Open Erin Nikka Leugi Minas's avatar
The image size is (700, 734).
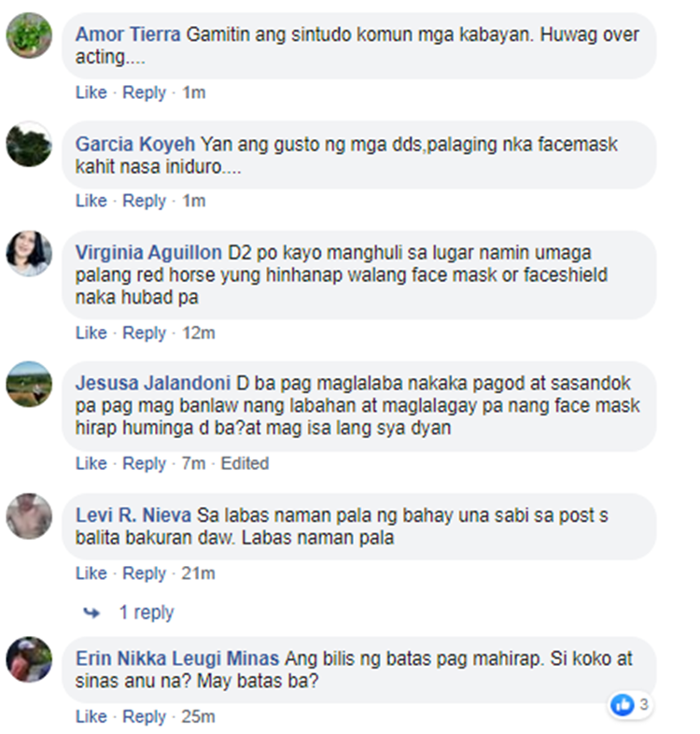(x=29, y=659)
